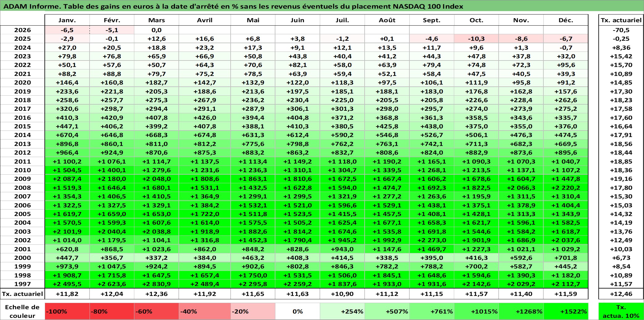Click the 'Mai' column header

coord(253,20)
